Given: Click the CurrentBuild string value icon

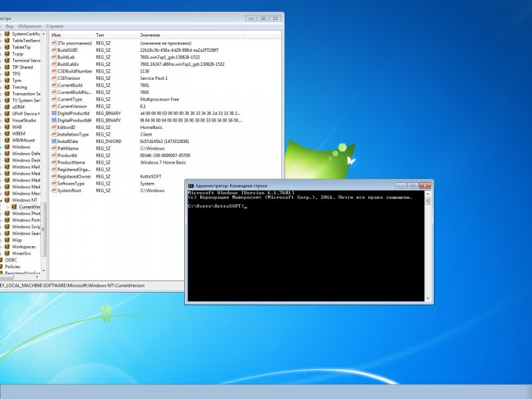Looking at the screenshot, I should 54,85.
